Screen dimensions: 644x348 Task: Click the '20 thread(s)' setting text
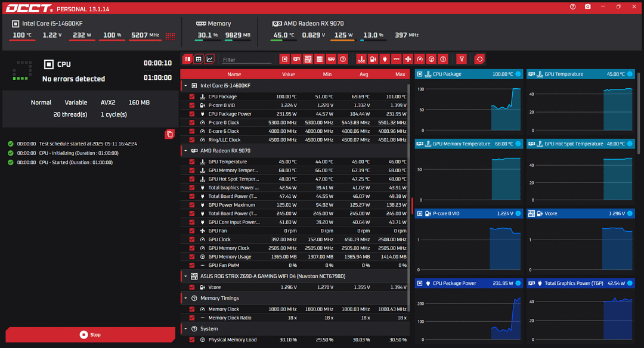pyautogui.click(x=70, y=114)
